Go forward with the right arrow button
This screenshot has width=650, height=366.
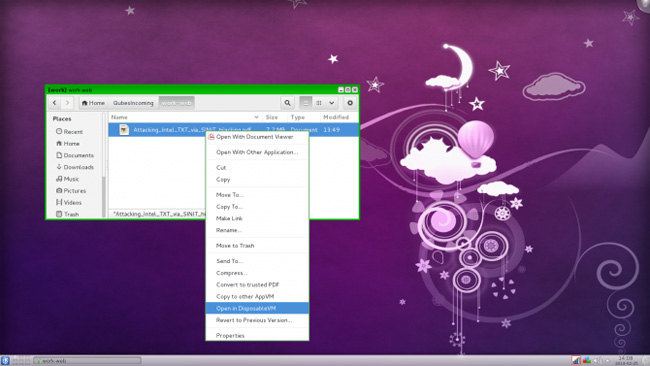67,103
